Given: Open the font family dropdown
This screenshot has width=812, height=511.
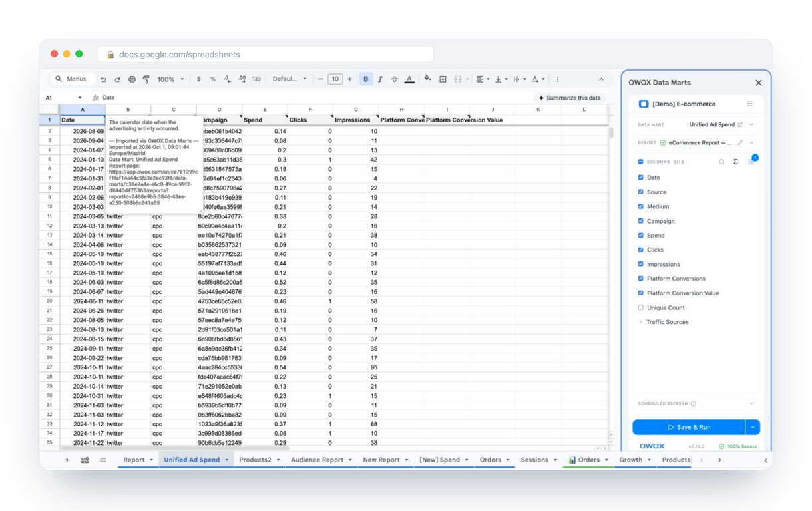Looking at the screenshot, I should click(290, 79).
